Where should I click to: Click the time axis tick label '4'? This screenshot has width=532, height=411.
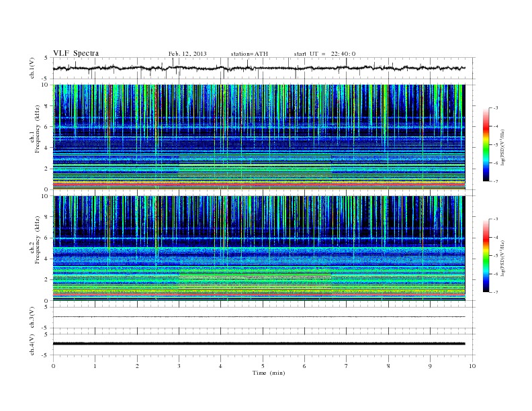point(221,366)
